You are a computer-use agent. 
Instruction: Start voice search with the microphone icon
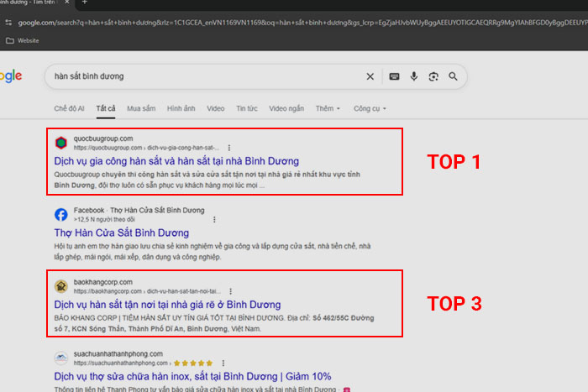413,76
